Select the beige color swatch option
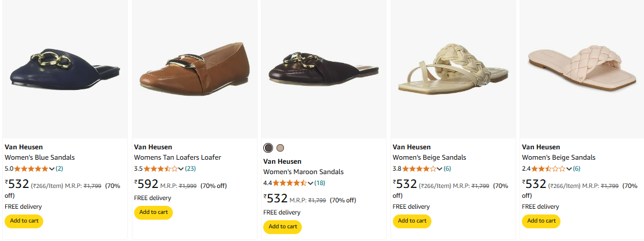 281,148
